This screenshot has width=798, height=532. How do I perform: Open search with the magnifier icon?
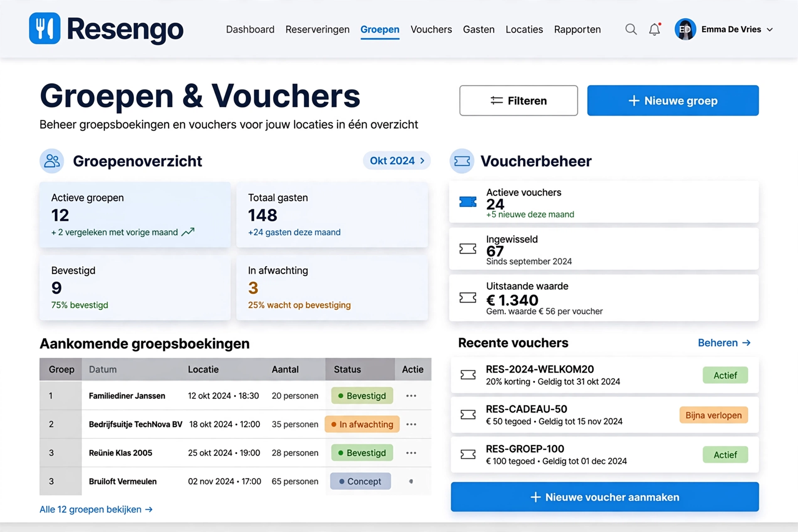pos(631,30)
